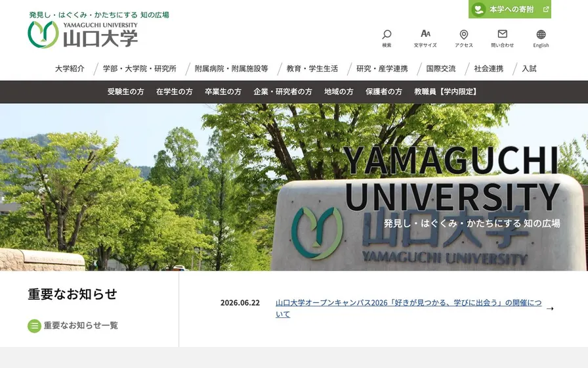Go to 卒業生の方 page
This screenshot has height=368, width=588.
point(223,91)
